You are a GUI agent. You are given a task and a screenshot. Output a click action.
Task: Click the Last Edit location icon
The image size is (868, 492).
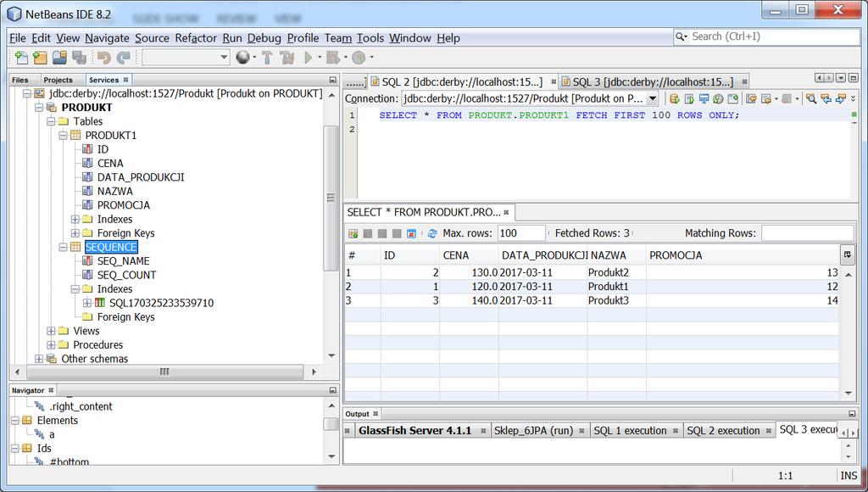click(751, 98)
